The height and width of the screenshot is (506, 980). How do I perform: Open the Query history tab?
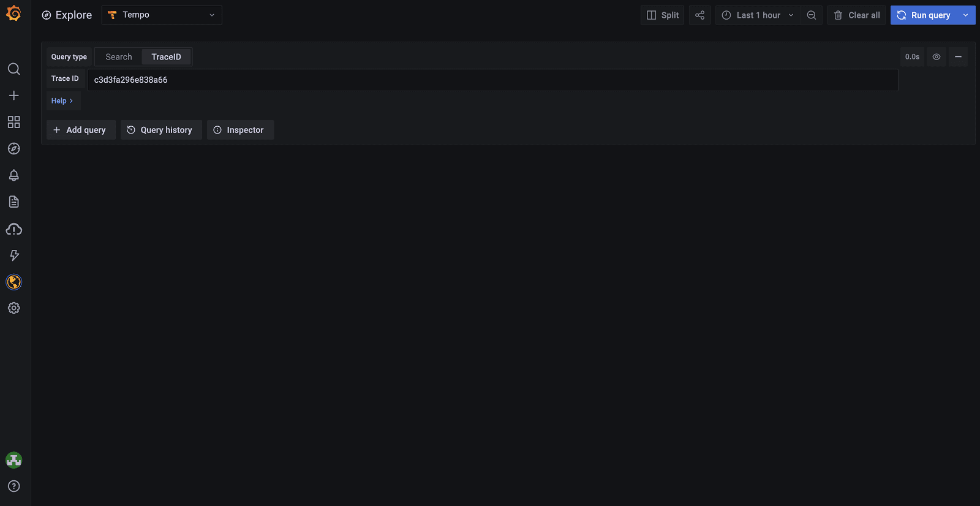[161, 130]
